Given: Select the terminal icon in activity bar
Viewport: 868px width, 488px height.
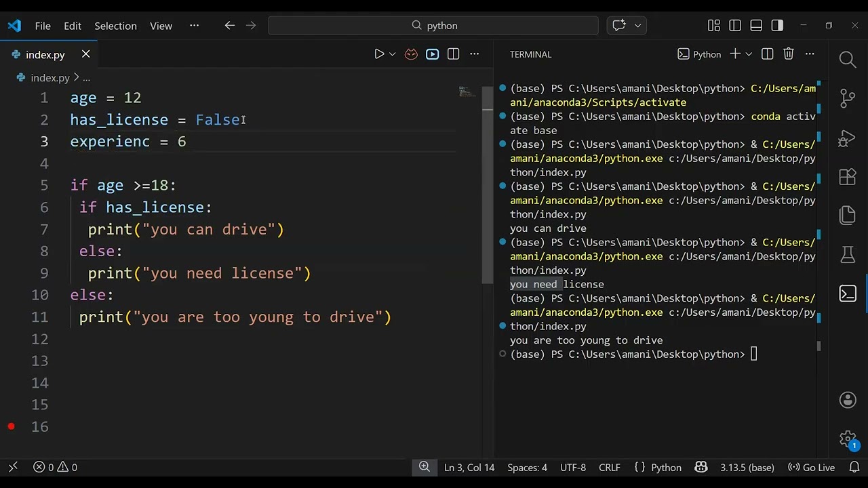Looking at the screenshot, I should pyautogui.click(x=848, y=293).
